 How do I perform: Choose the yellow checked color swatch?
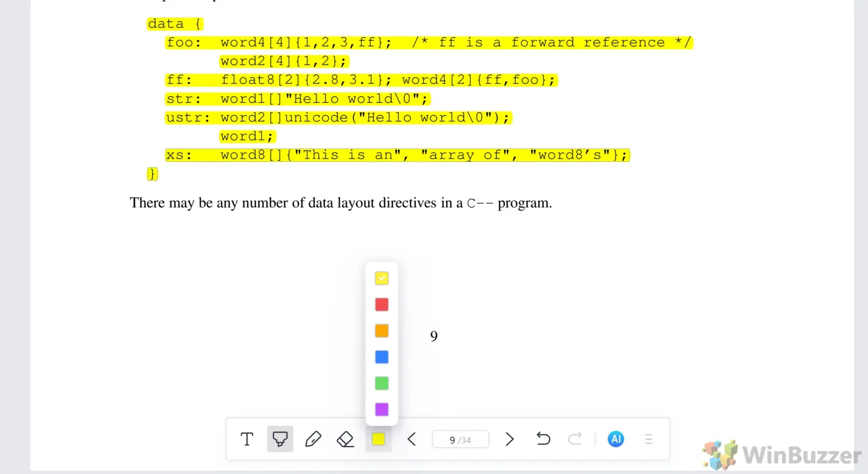[x=382, y=278]
